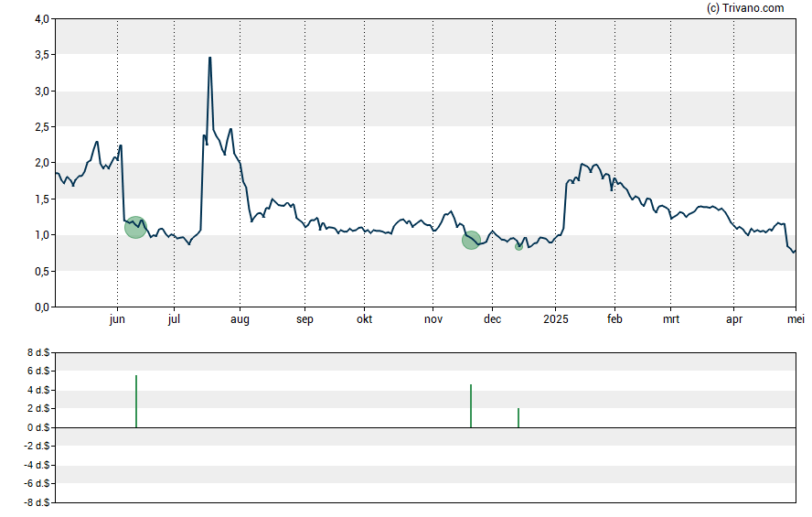Click the '1,5' price axis value
812x517 pixels.
[42, 199]
